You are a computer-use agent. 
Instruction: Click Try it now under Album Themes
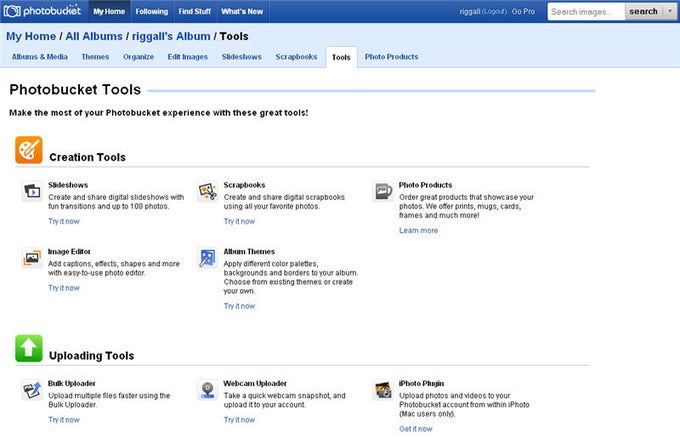(x=239, y=306)
